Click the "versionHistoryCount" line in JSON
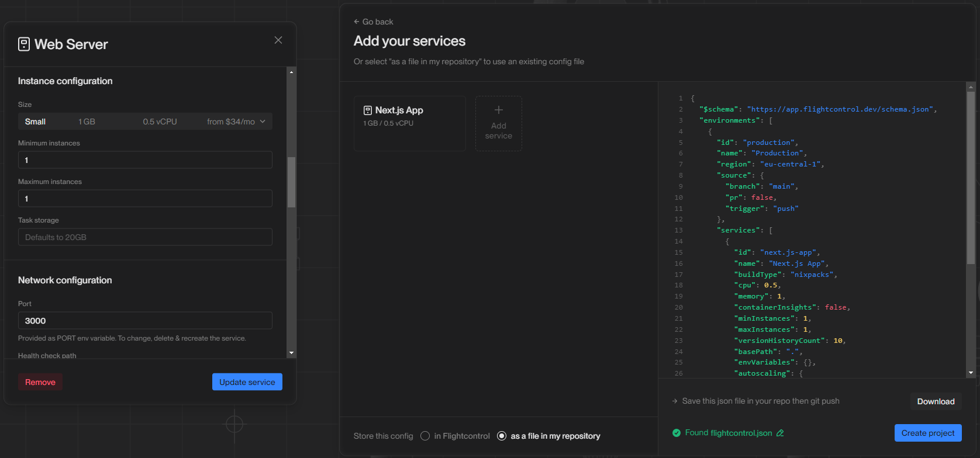 [x=790, y=341]
